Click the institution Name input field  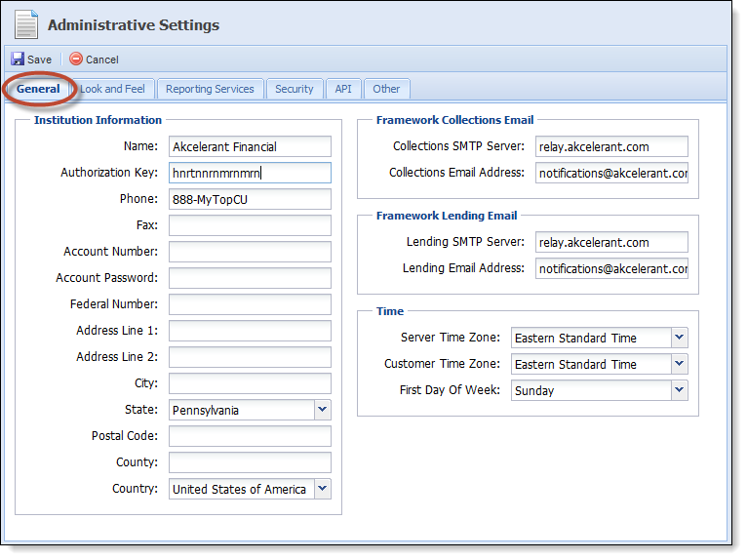point(250,146)
